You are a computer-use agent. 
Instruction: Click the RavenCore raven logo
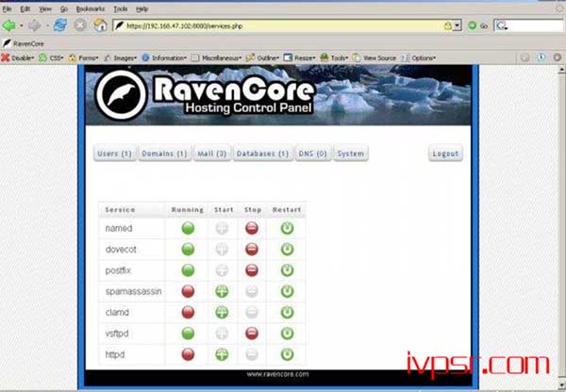click(122, 94)
